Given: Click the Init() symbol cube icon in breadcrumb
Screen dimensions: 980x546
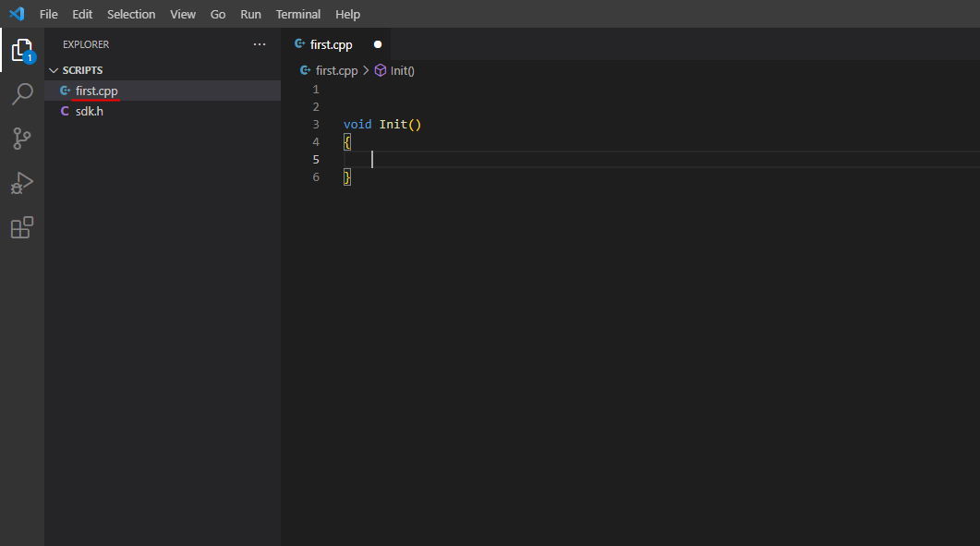Looking at the screenshot, I should click(x=380, y=70).
